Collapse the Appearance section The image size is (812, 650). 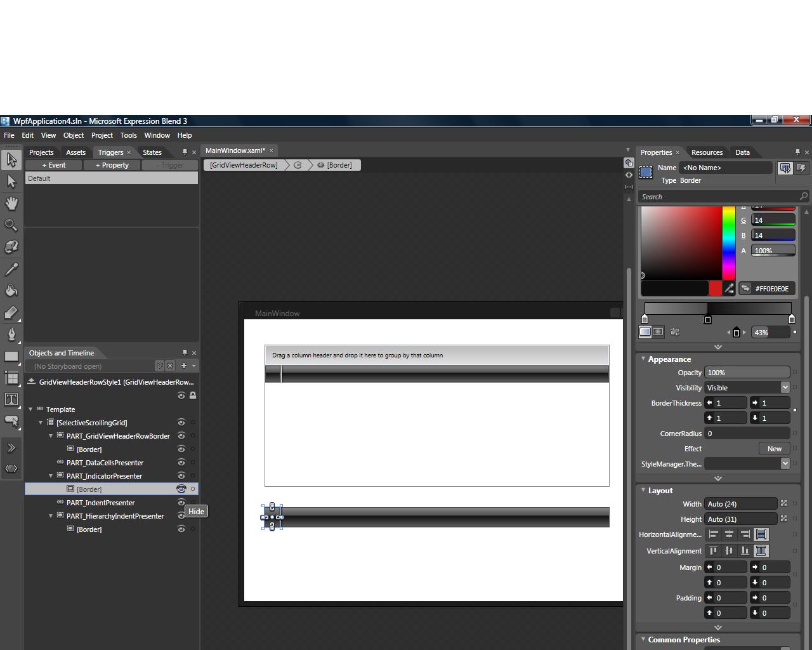coord(643,359)
